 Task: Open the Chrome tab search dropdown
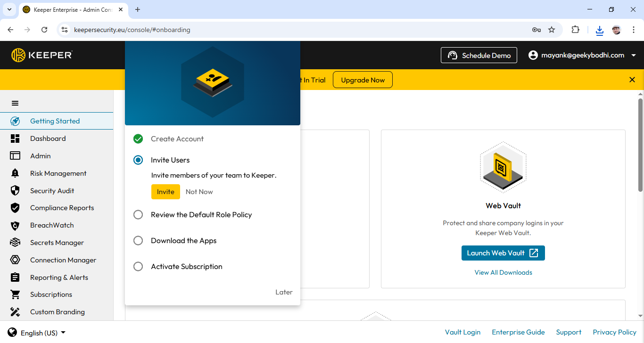pos(9,9)
